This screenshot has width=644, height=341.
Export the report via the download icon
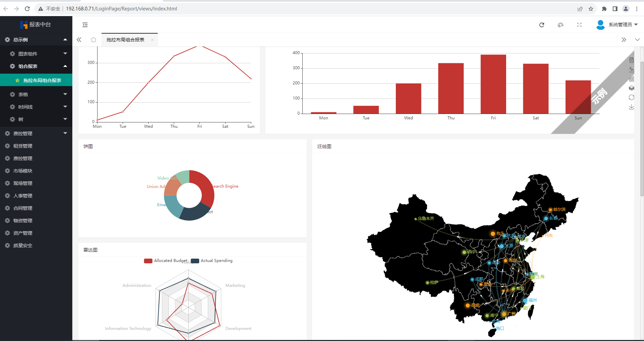tap(632, 107)
